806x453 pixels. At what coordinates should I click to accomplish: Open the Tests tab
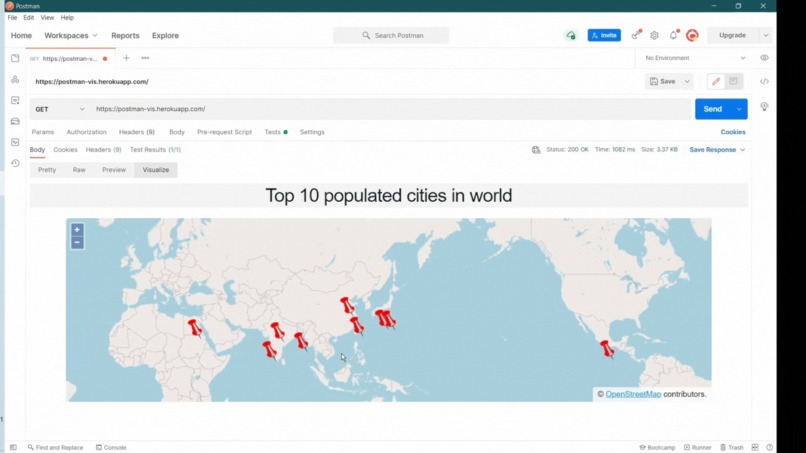click(276, 132)
